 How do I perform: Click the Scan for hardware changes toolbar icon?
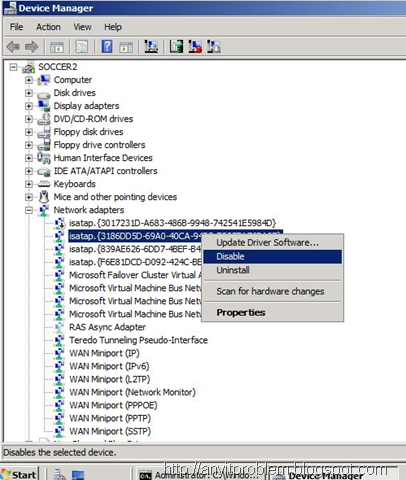[151, 46]
